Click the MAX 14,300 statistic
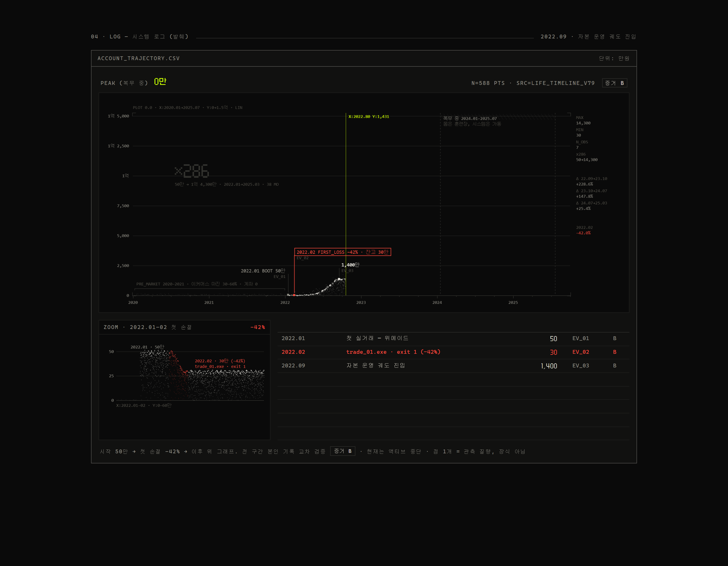Screen dimensions: 728x566 pos(583,120)
